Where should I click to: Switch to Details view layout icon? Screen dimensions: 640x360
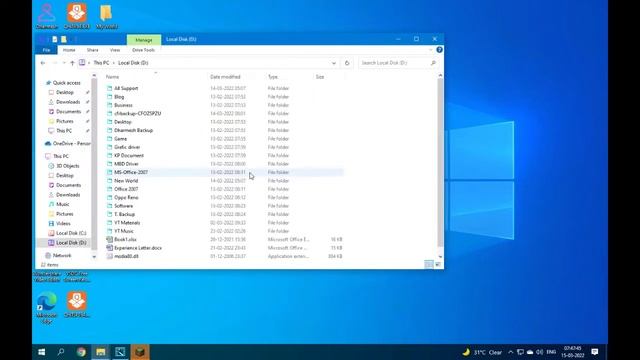pos(429,264)
